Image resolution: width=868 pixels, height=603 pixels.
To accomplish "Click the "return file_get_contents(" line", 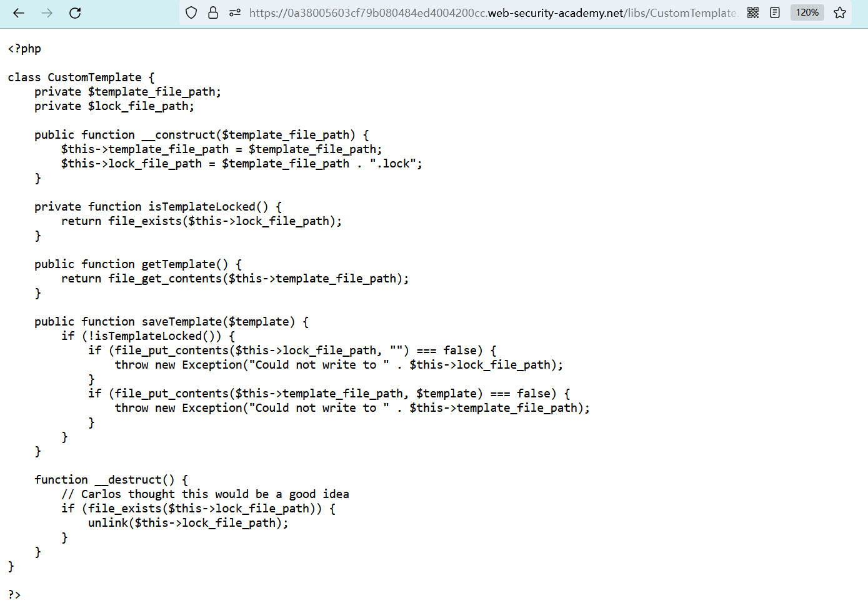I will (x=235, y=279).
